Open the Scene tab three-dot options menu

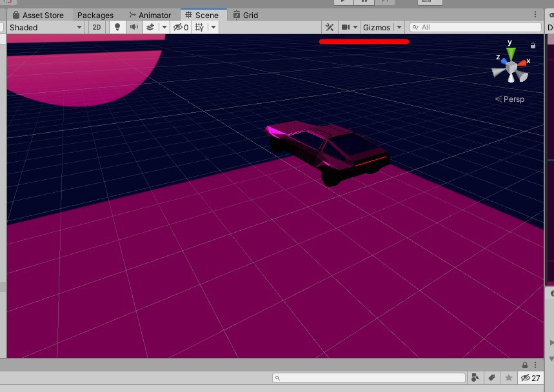[535, 14]
